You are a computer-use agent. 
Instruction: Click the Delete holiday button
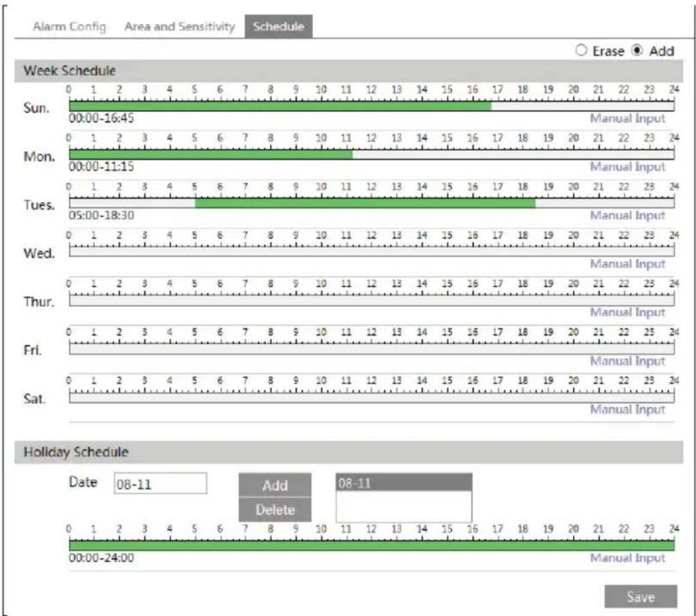275,510
